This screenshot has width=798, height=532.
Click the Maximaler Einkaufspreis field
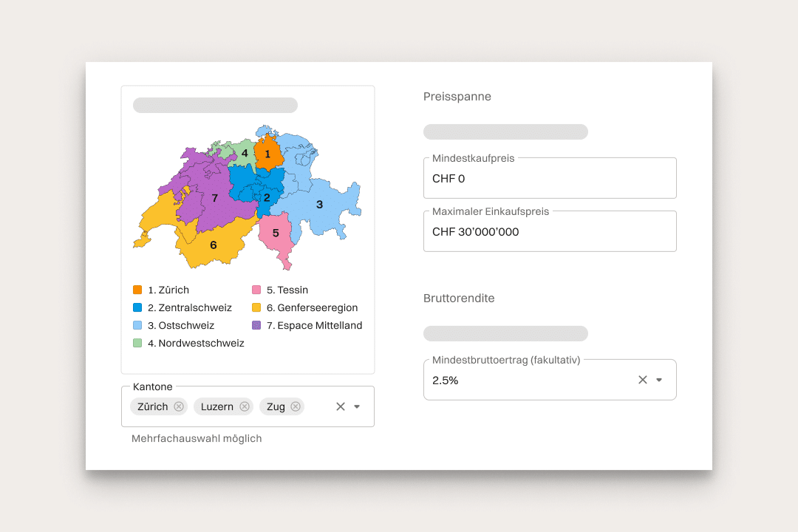pos(550,232)
